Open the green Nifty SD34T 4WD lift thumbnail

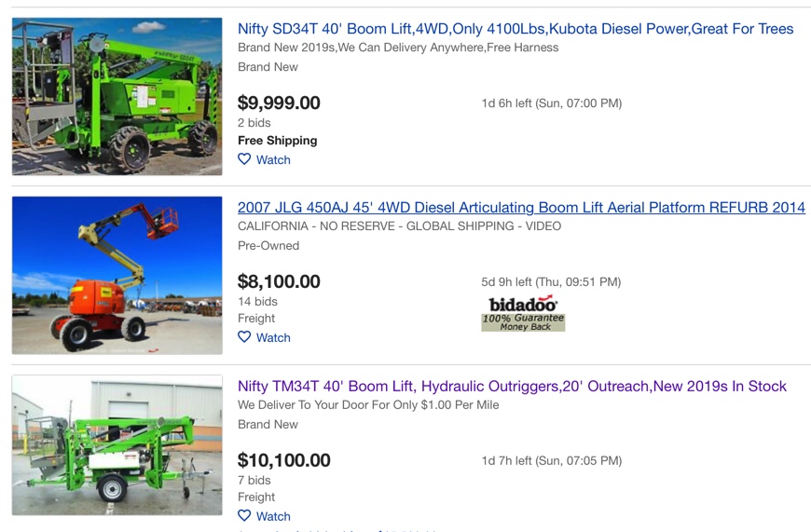(x=117, y=96)
